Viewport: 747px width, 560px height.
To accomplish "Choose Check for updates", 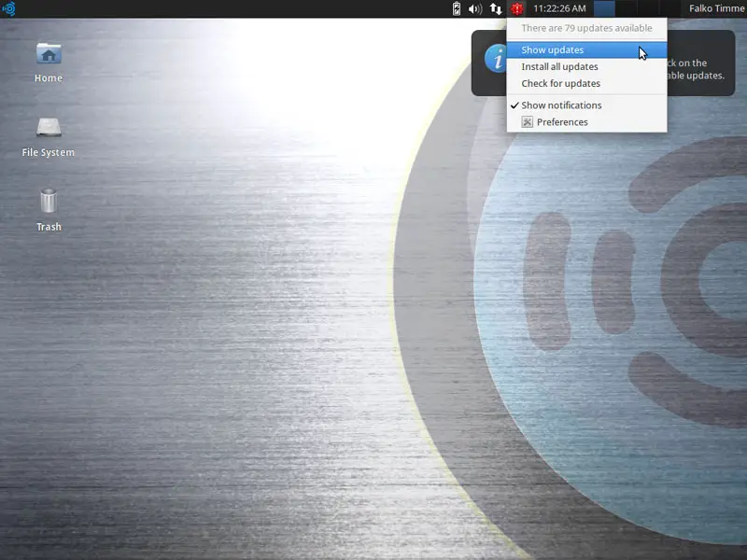I will pyautogui.click(x=587, y=83).
